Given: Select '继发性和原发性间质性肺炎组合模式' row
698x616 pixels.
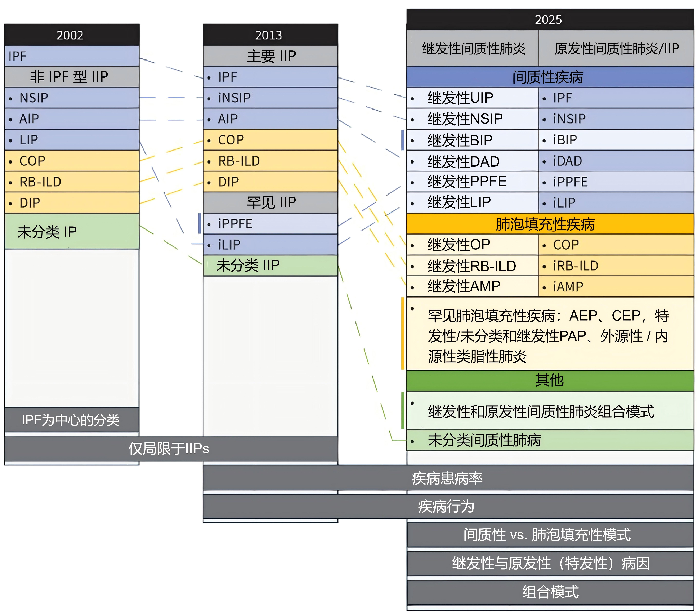Looking at the screenshot, I should pyautogui.click(x=550, y=411).
